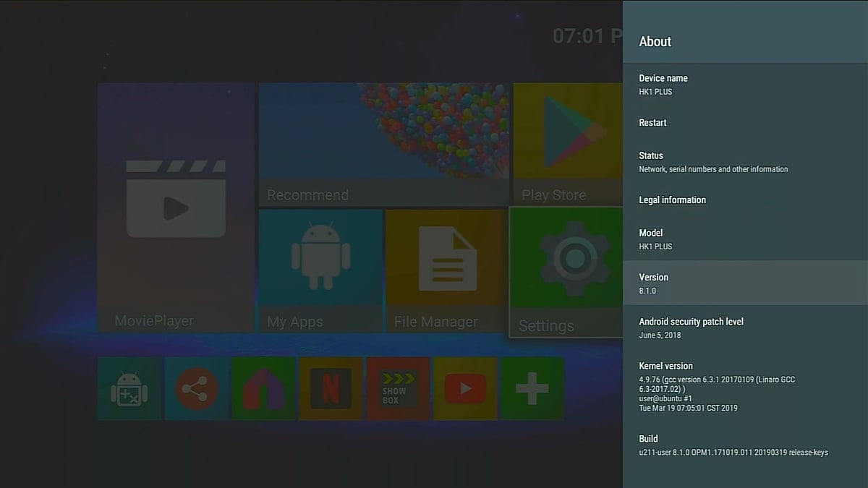Click the 07:01 clock display
Screen dimensions: 868x488
pyautogui.click(x=587, y=35)
